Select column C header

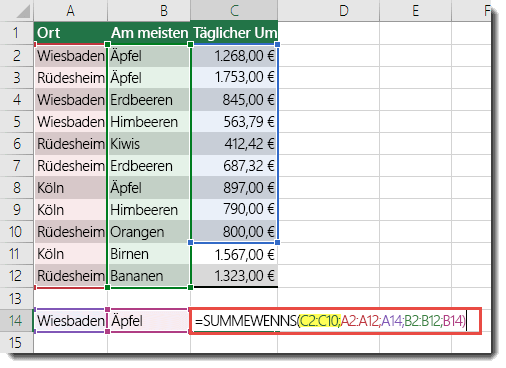[x=234, y=11]
